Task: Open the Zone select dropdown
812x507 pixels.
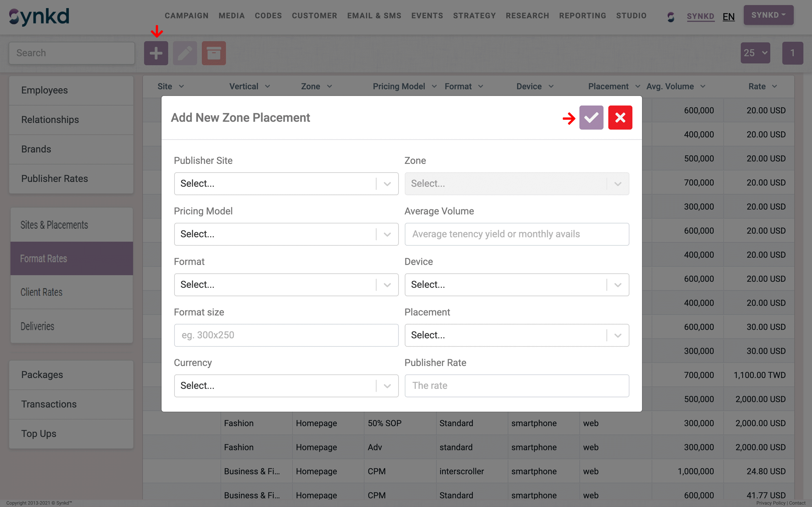Action: [517, 183]
